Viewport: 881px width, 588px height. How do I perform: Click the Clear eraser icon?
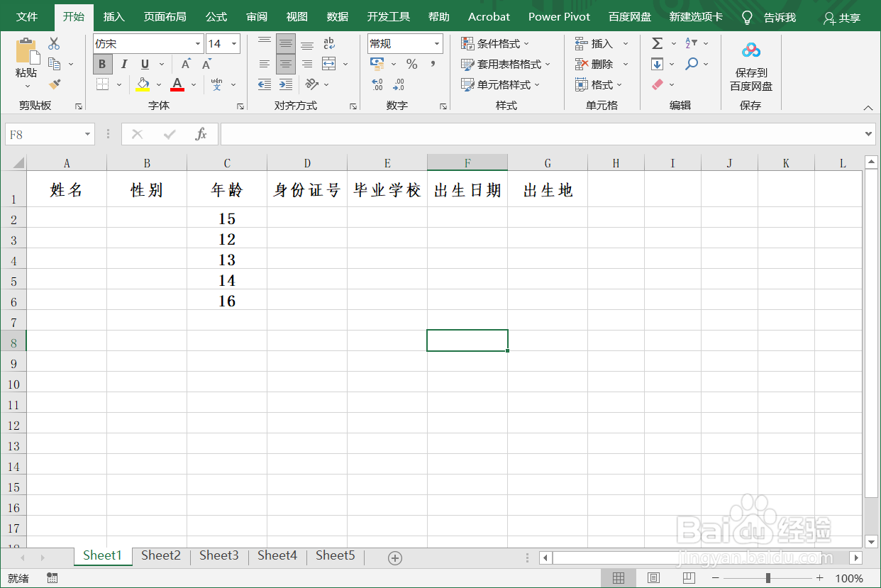[658, 84]
